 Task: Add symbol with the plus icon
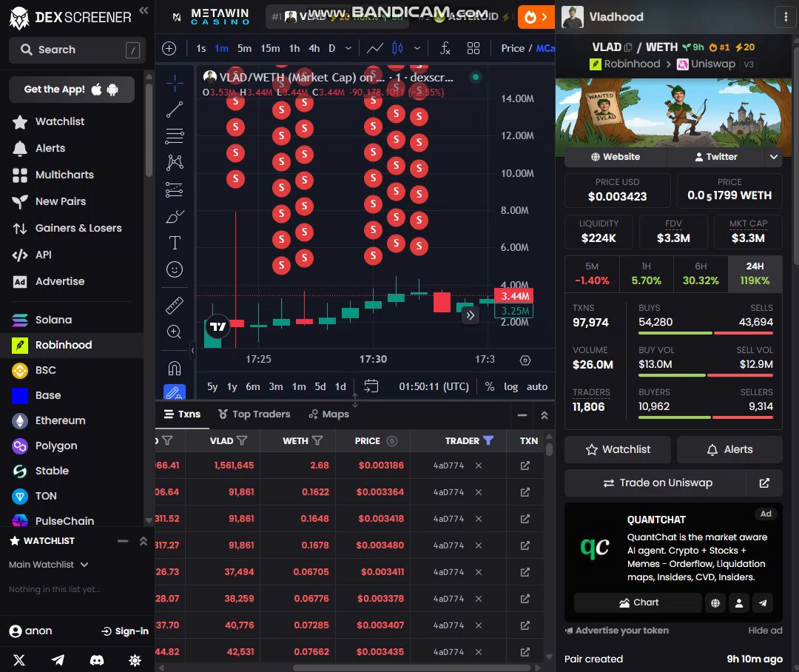(169, 48)
